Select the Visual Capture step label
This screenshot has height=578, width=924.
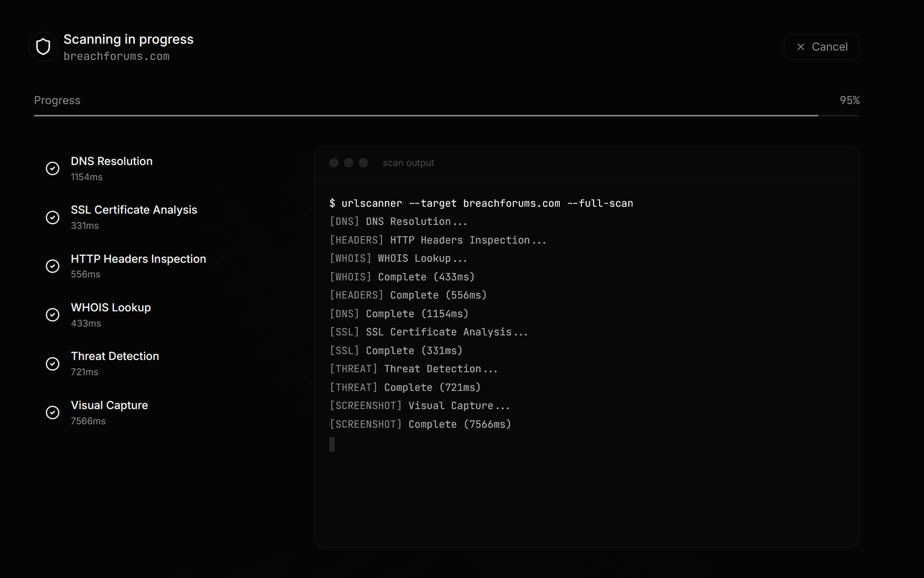point(110,405)
